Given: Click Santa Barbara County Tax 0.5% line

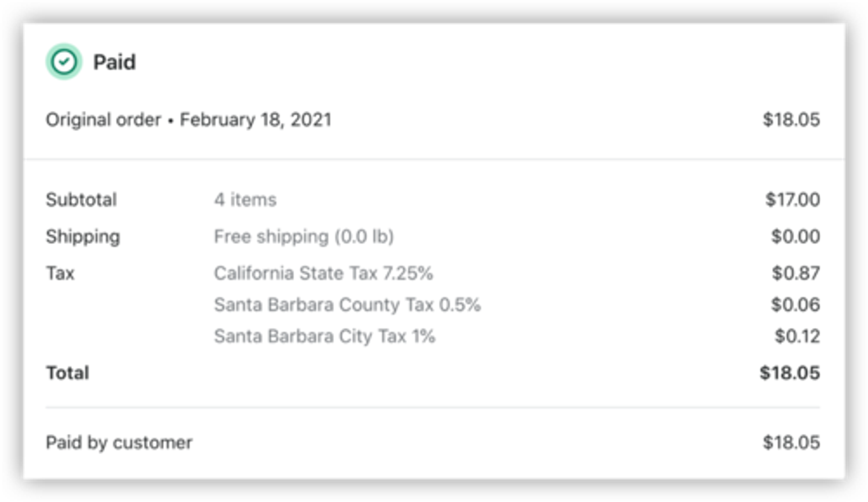Looking at the screenshot, I should pyautogui.click(x=347, y=305).
